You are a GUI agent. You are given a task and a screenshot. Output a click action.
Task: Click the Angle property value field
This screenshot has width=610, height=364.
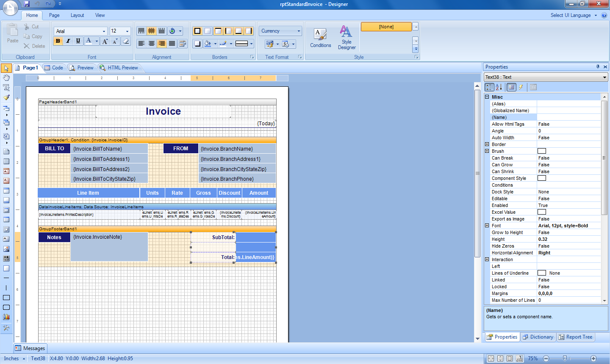(x=568, y=131)
